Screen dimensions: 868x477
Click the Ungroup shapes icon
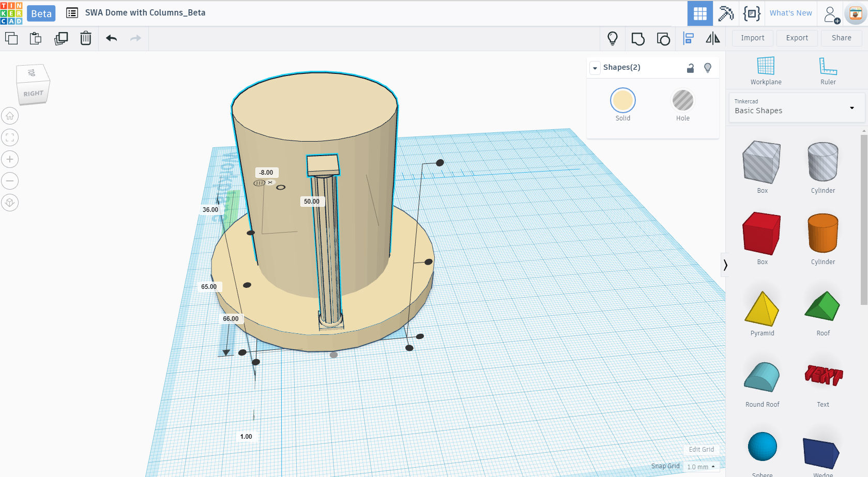pyautogui.click(x=663, y=39)
